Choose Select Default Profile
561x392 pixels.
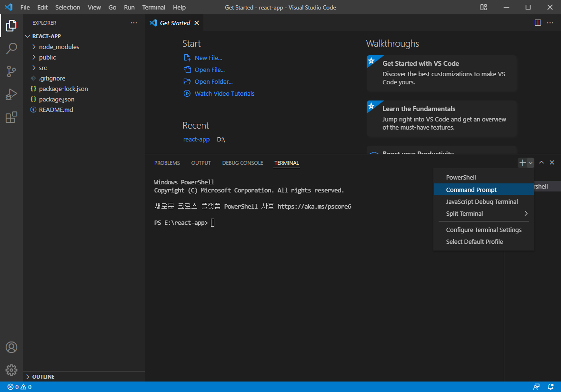pyautogui.click(x=484, y=242)
